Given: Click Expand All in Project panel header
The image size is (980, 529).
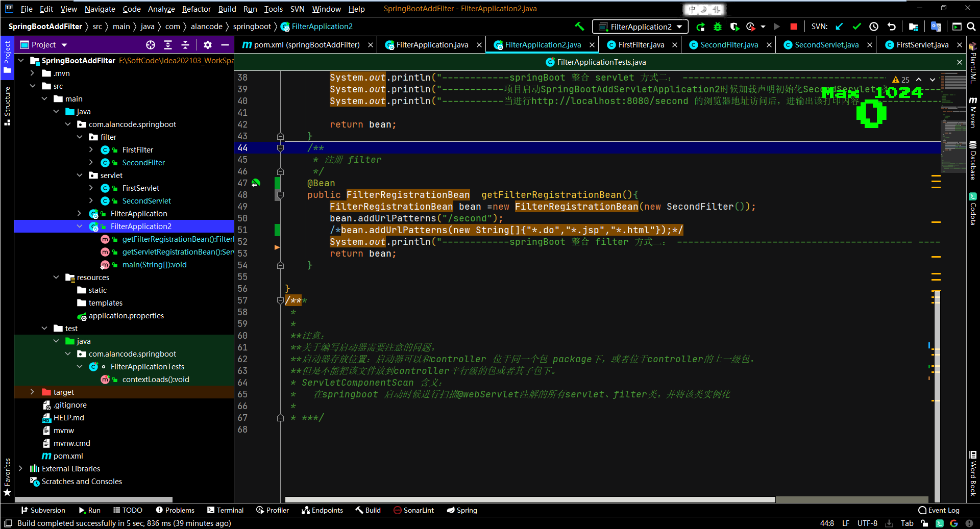Looking at the screenshot, I should point(168,45).
